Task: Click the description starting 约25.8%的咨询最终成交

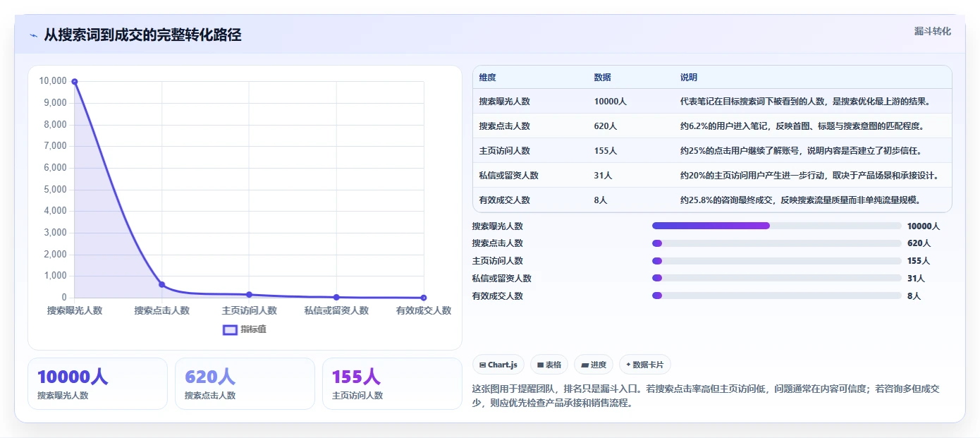Action: click(800, 200)
